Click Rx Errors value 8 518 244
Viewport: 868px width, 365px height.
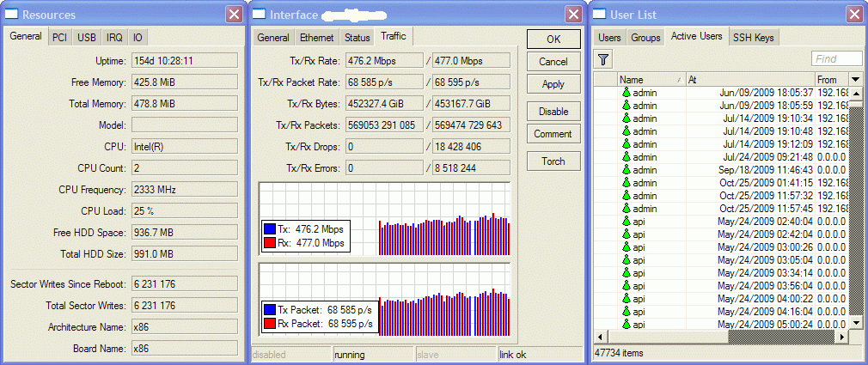tap(471, 168)
